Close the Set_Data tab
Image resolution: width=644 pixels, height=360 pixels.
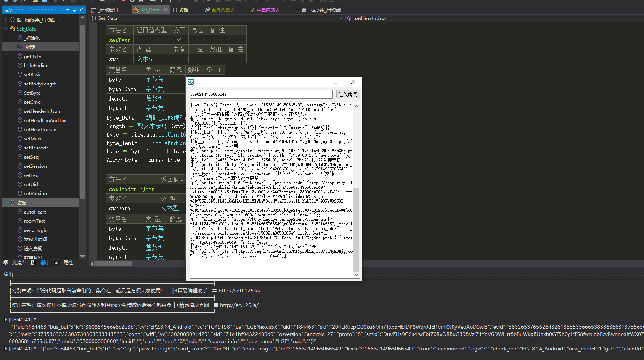pos(165,10)
